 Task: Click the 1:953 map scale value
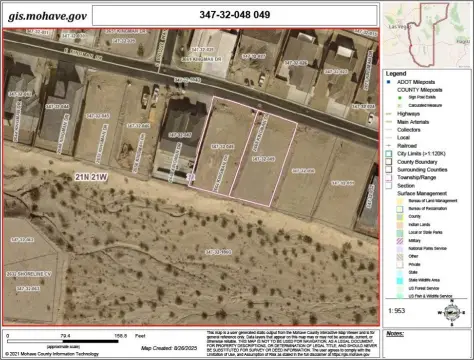[397, 311]
